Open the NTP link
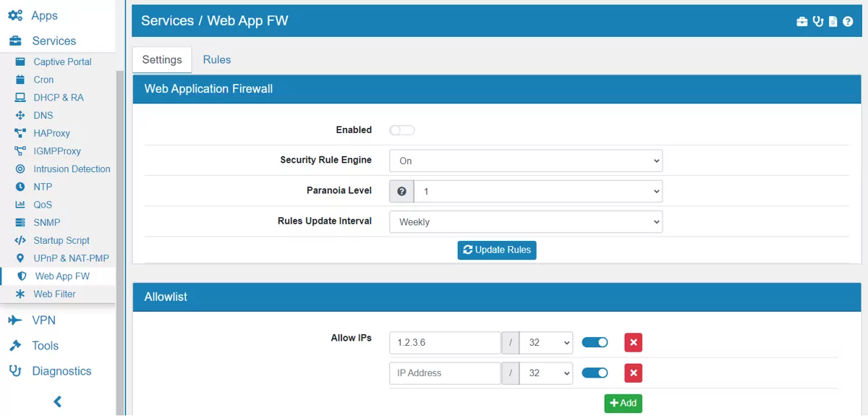The image size is (868, 416). pyautogui.click(x=43, y=187)
